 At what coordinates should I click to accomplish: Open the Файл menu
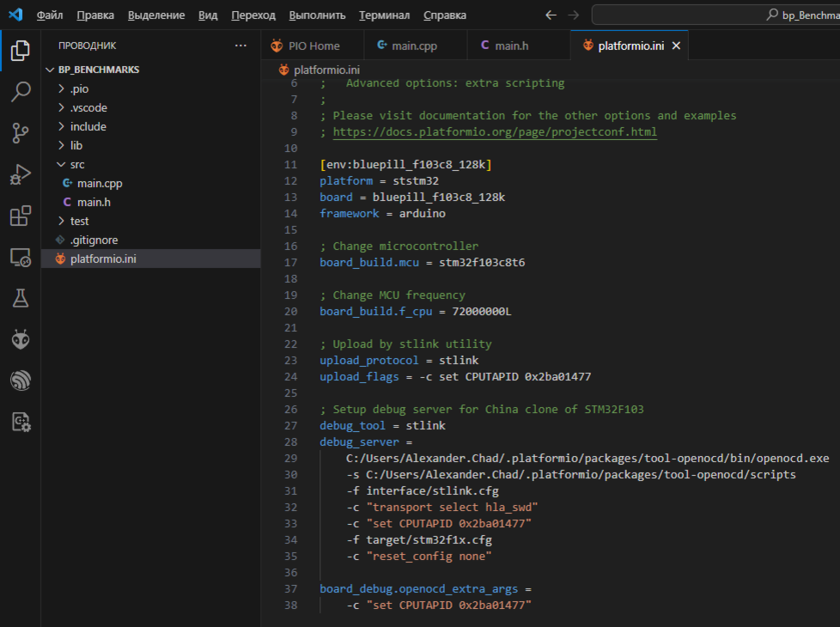pyautogui.click(x=50, y=15)
